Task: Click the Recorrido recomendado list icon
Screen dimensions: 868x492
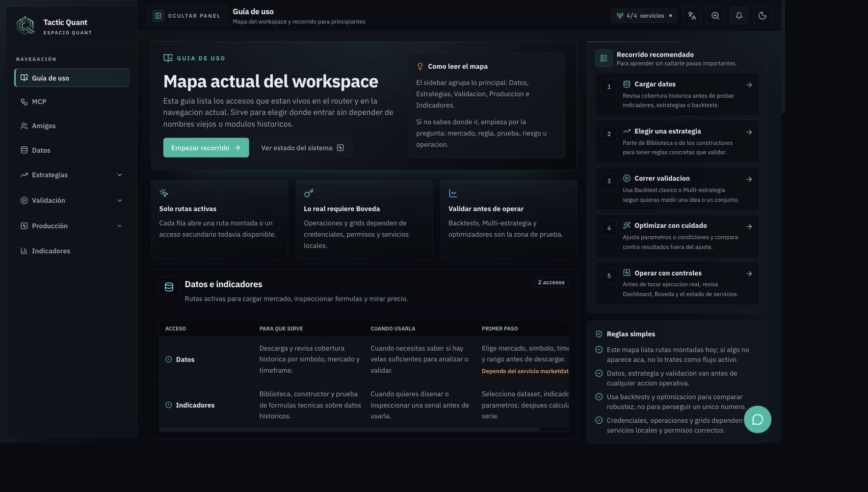Action: 604,58
